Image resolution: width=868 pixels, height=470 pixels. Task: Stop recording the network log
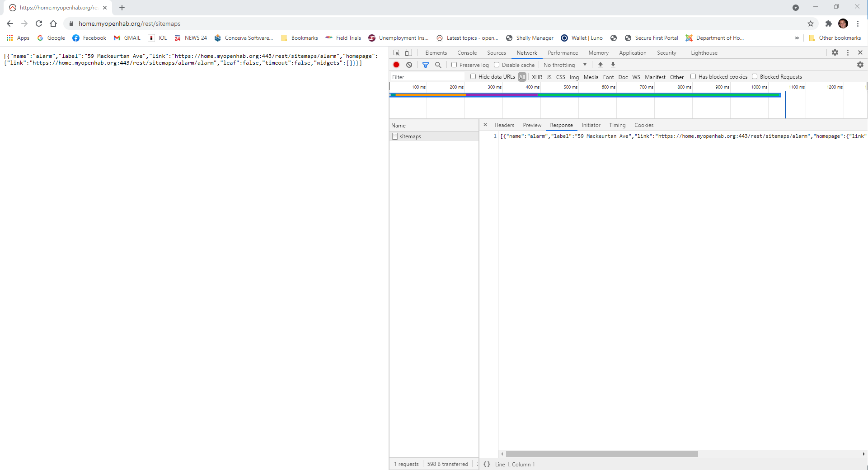tap(396, 65)
